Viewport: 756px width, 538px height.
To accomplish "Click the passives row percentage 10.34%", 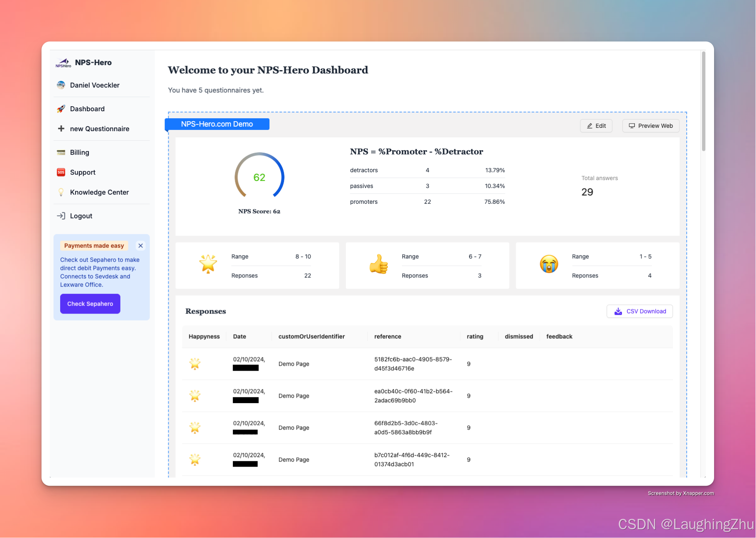I will coord(495,186).
